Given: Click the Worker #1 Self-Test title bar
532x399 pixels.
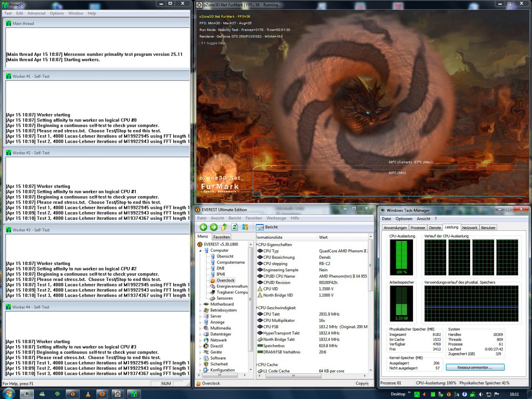Looking at the screenshot, I should click(97, 76).
